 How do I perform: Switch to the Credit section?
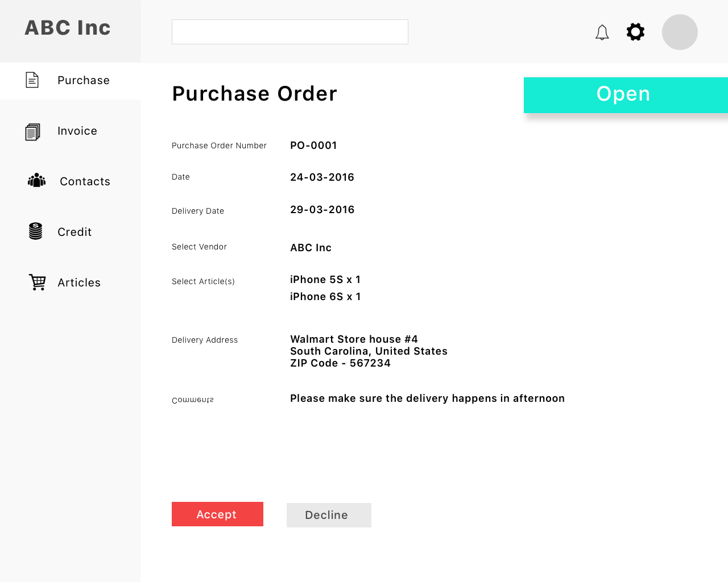pos(75,232)
